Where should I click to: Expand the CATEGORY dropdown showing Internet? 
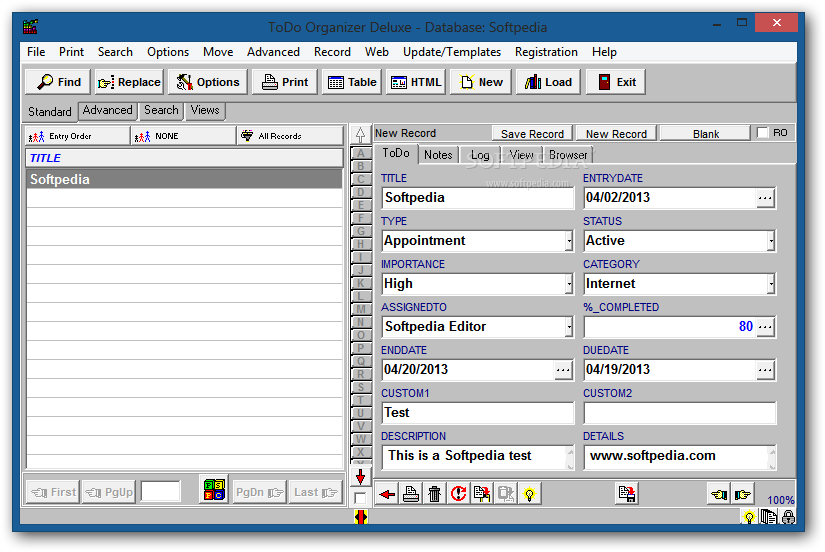pos(771,284)
